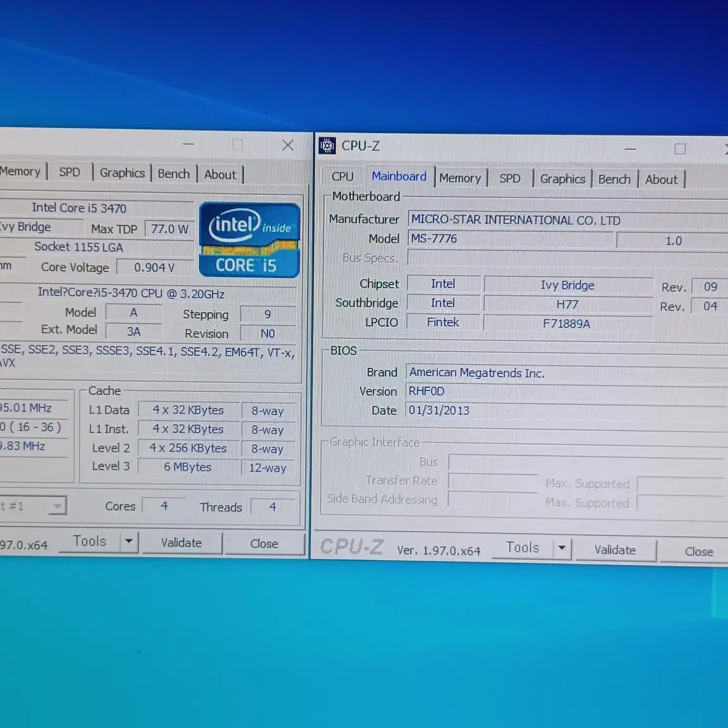Viewport: 728px width, 728px height.
Task: Click the Chipset Rev. value "09"
Action: [x=710, y=287]
